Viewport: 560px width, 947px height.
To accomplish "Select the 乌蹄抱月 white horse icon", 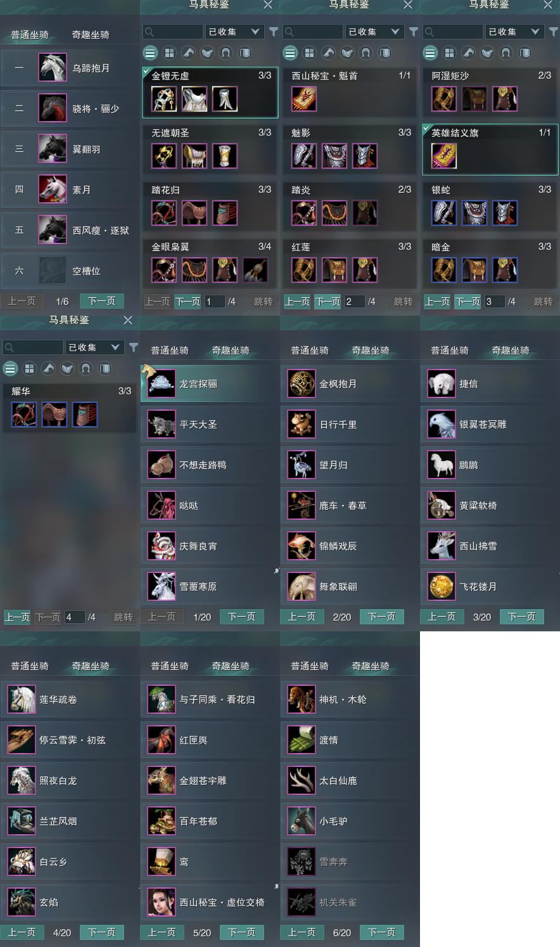I will tap(53, 68).
